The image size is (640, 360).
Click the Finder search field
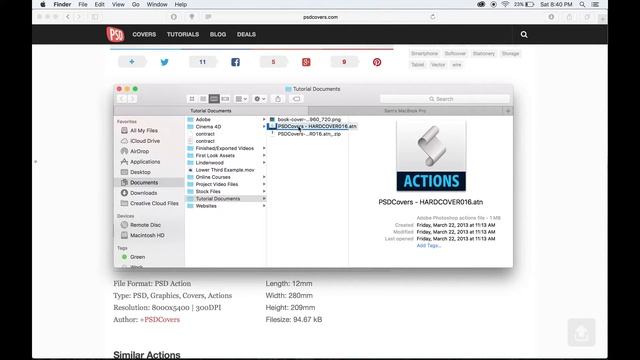[x=445, y=99]
